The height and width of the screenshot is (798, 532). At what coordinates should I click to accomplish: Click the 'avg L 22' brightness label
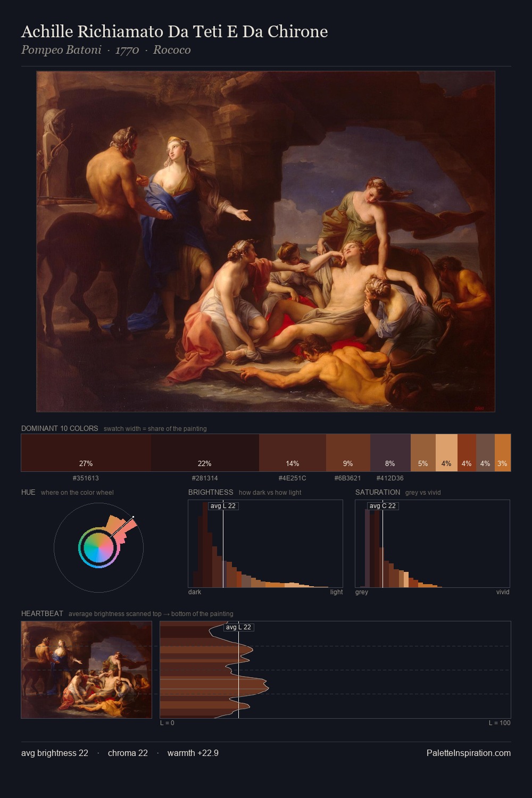click(223, 506)
